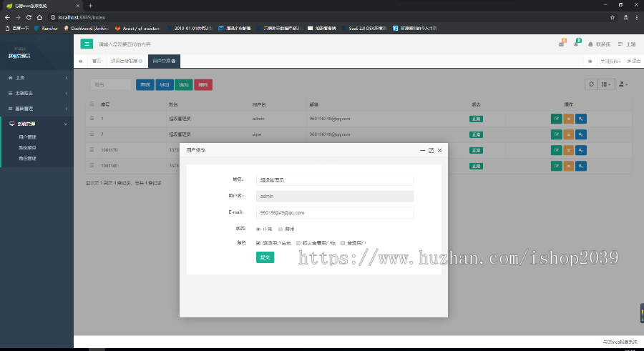Click the name search field above the table
The image size is (644, 351).
(110, 84)
